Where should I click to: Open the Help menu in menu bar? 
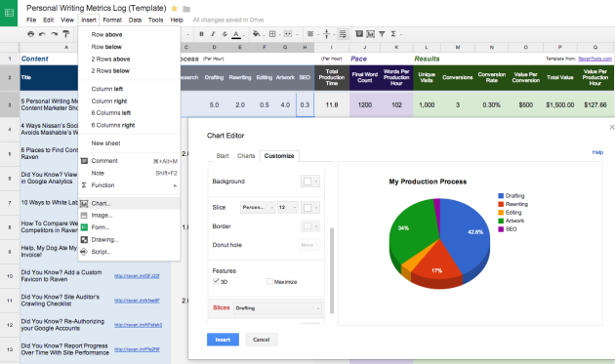pyautogui.click(x=177, y=20)
